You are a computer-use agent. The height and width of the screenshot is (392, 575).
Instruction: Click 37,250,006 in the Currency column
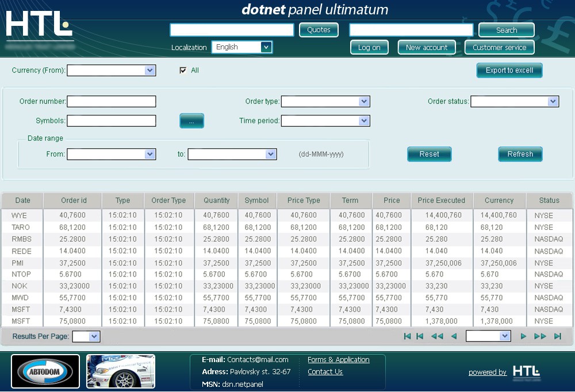point(499,263)
